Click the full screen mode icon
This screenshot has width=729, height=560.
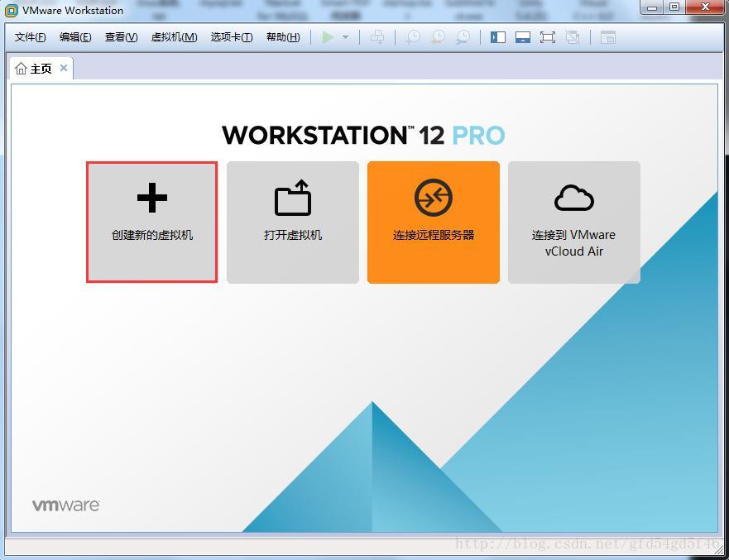tap(548, 37)
